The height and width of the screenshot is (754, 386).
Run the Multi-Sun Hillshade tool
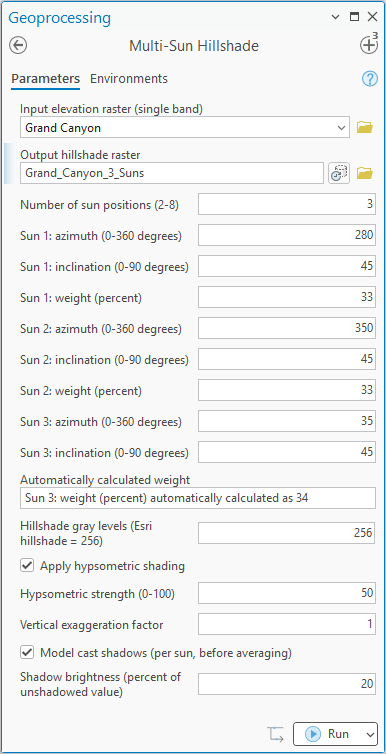coord(328,734)
